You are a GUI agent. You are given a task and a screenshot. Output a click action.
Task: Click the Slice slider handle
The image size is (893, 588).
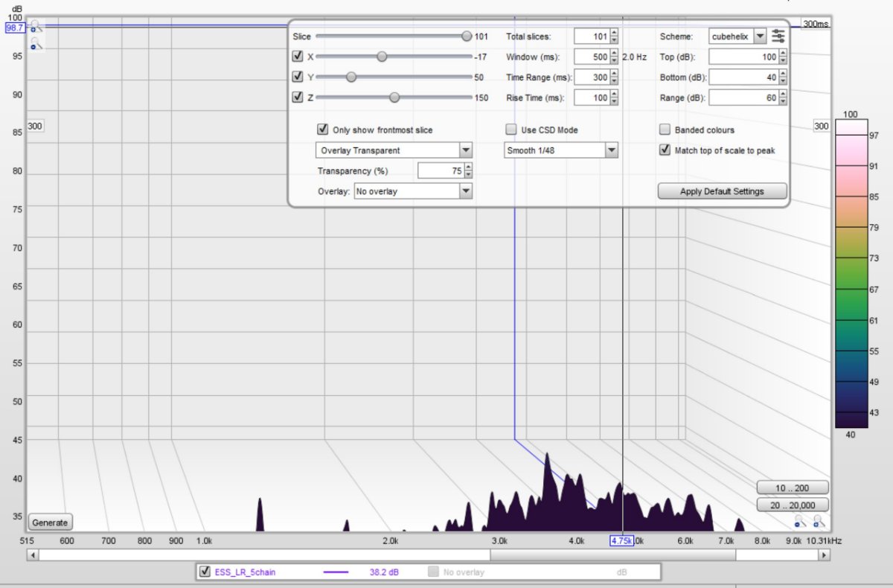pos(467,36)
